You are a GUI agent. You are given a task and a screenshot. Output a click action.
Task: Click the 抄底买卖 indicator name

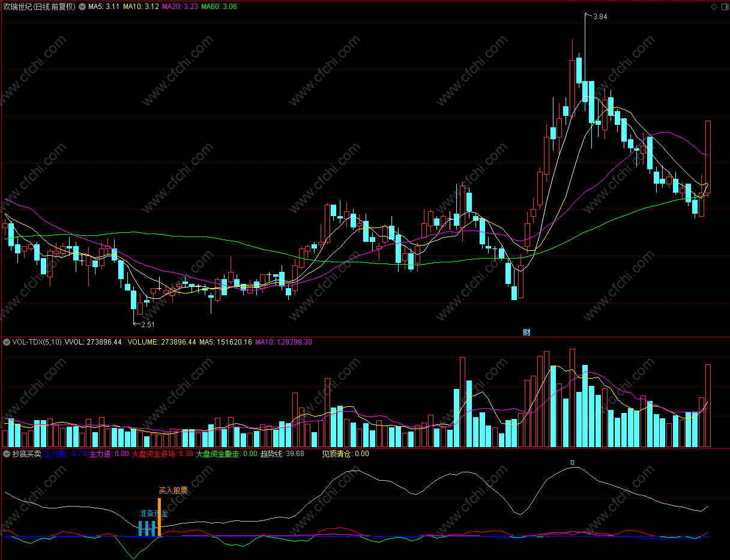[27, 454]
